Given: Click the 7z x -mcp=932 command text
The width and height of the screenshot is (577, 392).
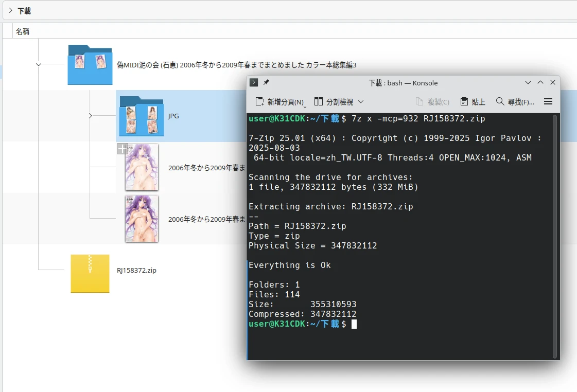Looking at the screenshot, I should 418,119.
